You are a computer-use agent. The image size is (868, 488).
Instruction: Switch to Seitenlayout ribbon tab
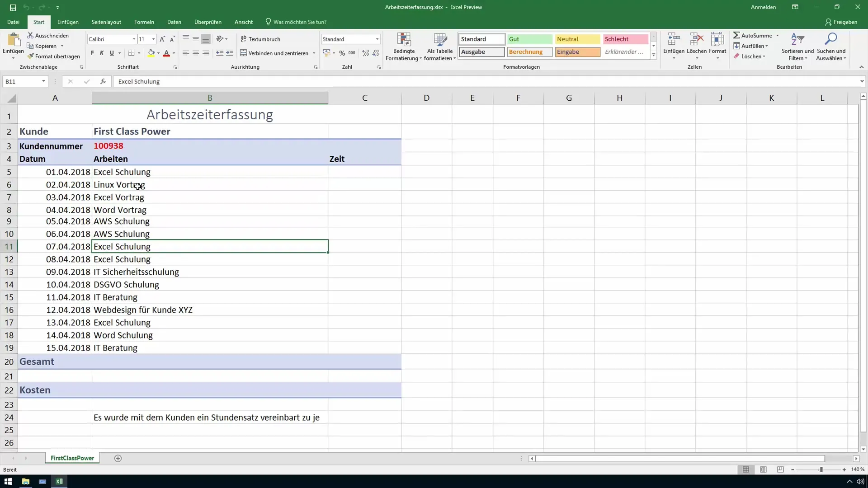(x=106, y=22)
